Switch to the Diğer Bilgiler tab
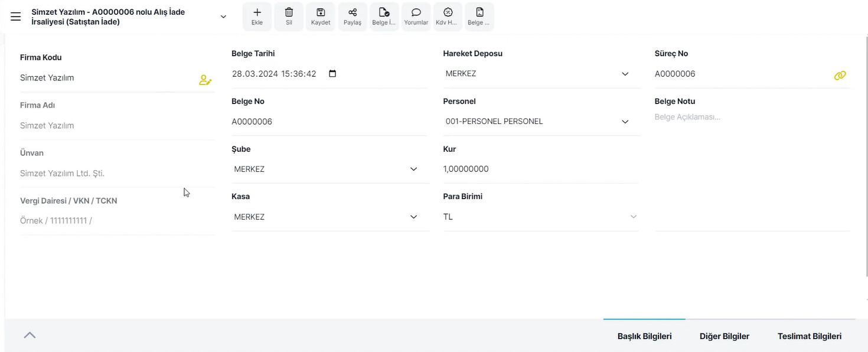Viewport: 868px width, 352px height. (724, 336)
